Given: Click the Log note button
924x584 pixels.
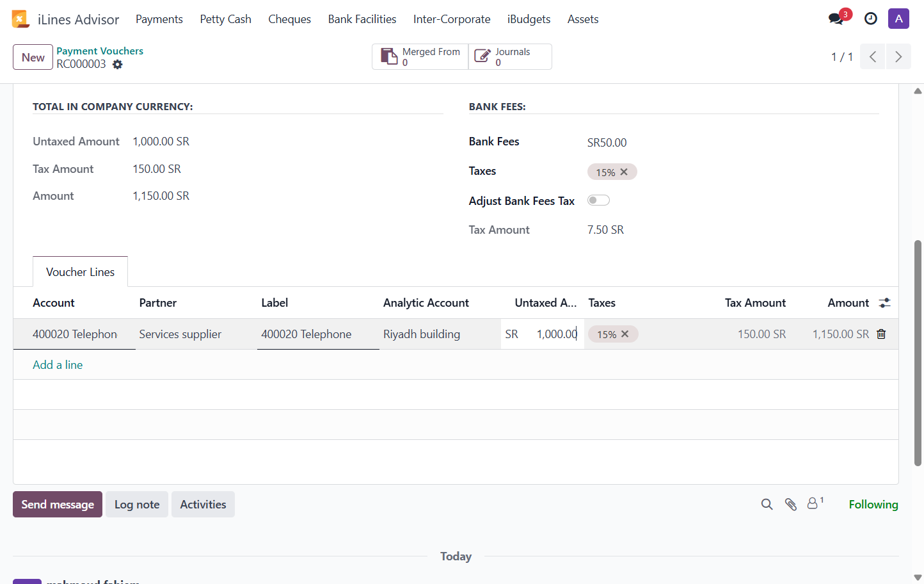Looking at the screenshot, I should click(137, 505).
